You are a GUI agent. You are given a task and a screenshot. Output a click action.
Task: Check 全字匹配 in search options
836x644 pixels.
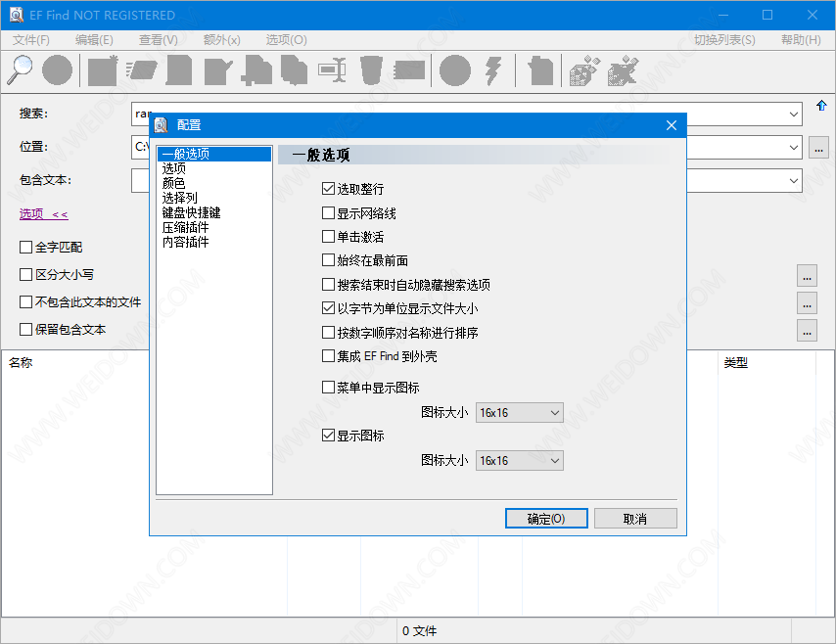tap(26, 248)
